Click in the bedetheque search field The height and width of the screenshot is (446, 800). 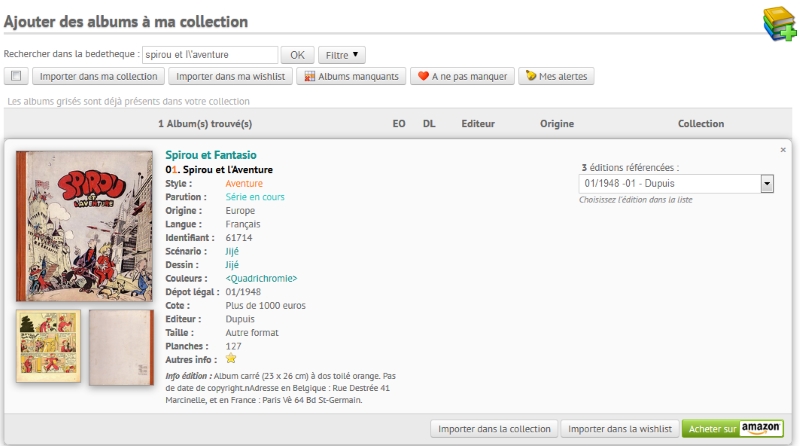point(209,54)
